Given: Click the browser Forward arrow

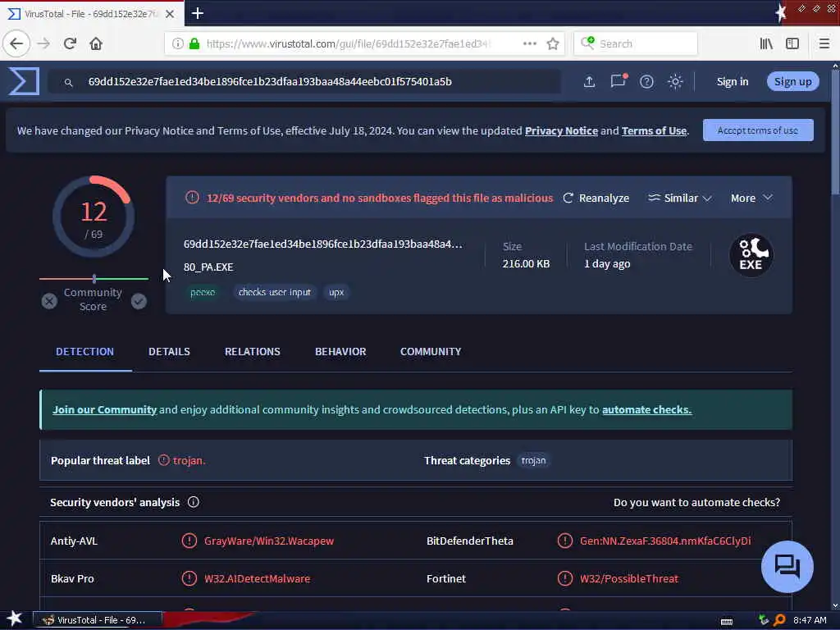Looking at the screenshot, I should 43,43.
